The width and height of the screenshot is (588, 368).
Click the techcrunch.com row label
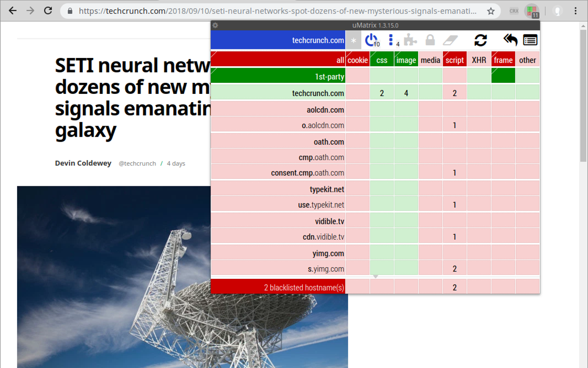tap(278, 92)
